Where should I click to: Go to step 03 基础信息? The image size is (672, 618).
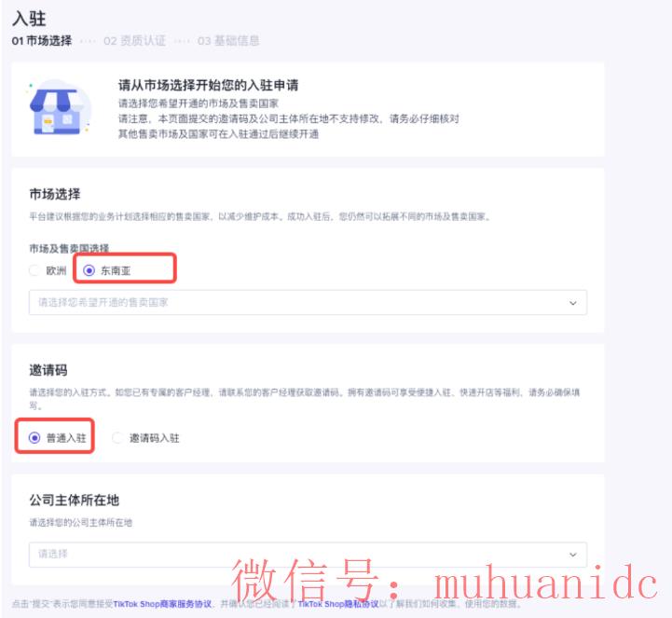coord(228,41)
